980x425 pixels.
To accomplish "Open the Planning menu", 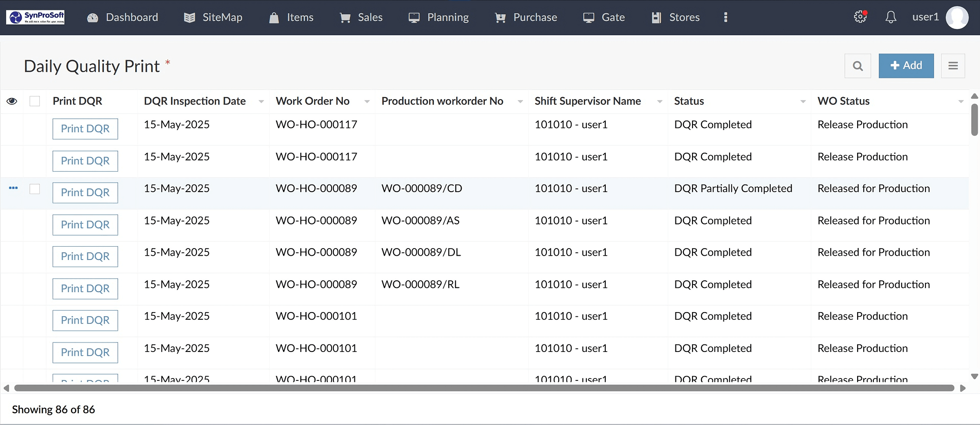I will (x=438, y=18).
